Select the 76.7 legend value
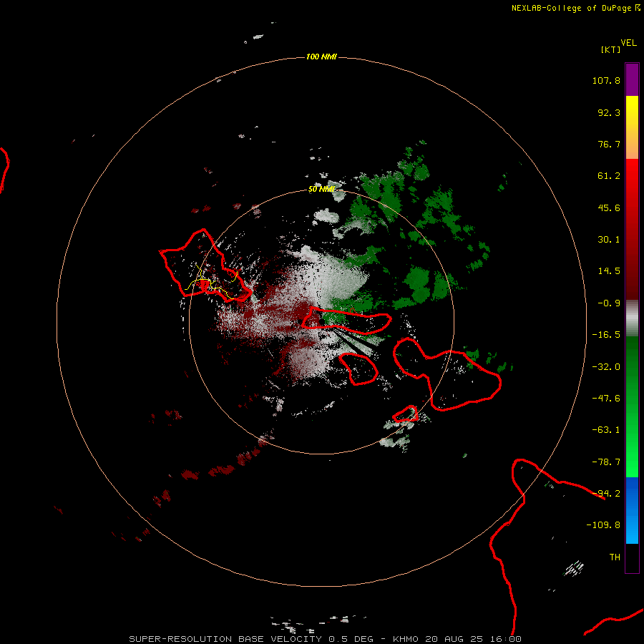The width and height of the screenshot is (644, 644). [609, 144]
